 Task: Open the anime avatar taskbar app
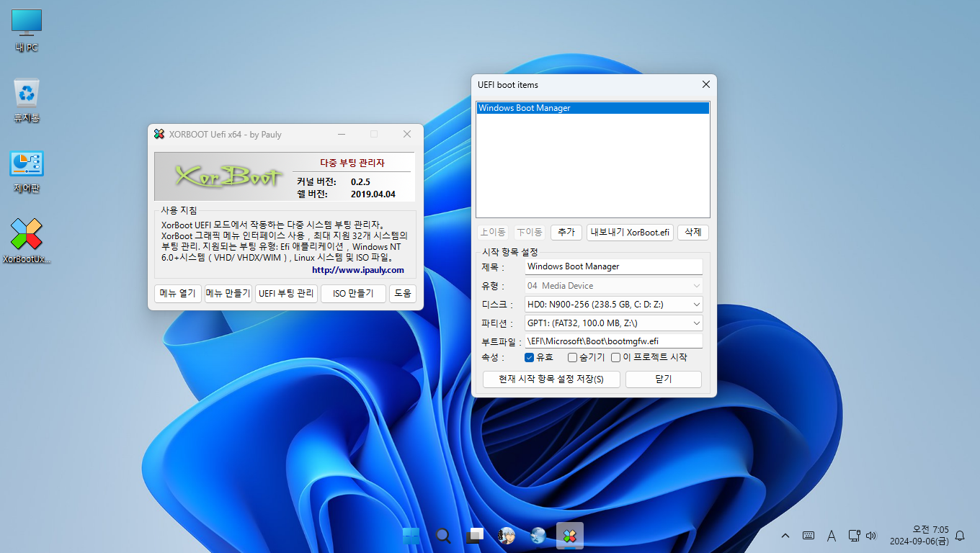tap(507, 536)
